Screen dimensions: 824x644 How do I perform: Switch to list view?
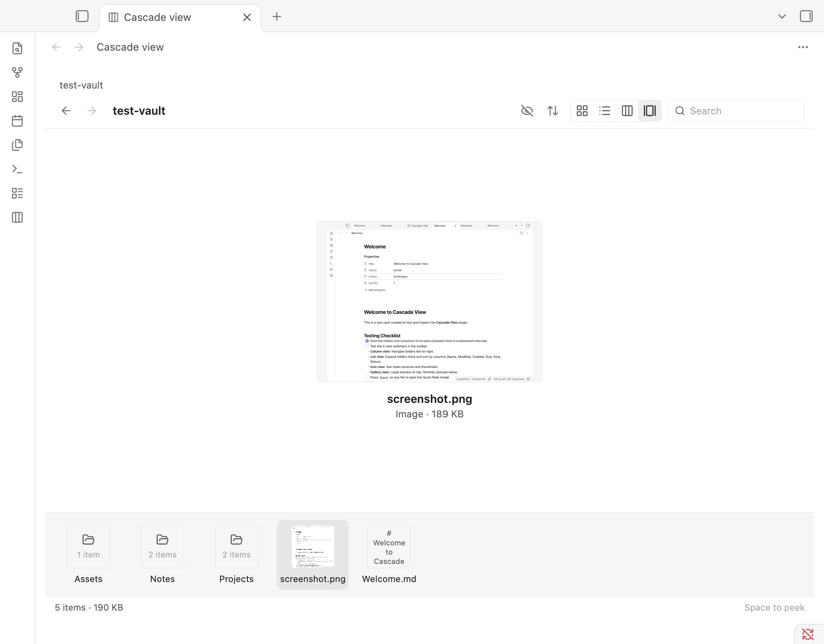click(605, 111)
